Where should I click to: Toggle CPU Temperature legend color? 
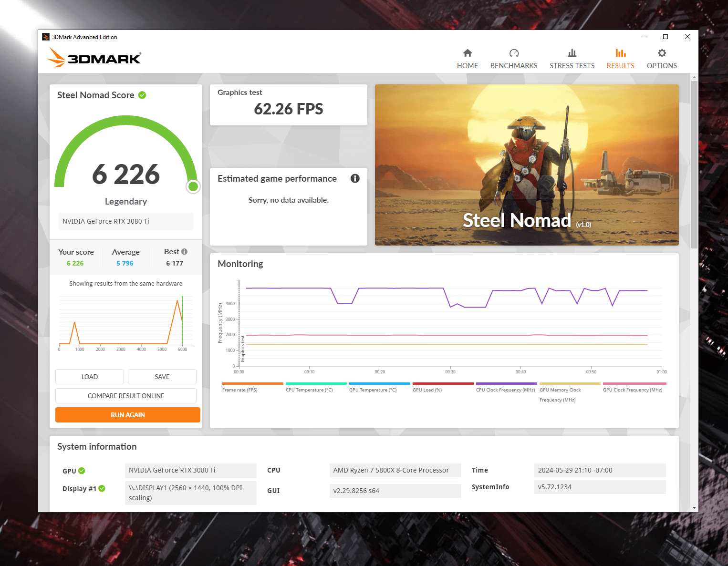pyautogui.click(x=316, y=383)
